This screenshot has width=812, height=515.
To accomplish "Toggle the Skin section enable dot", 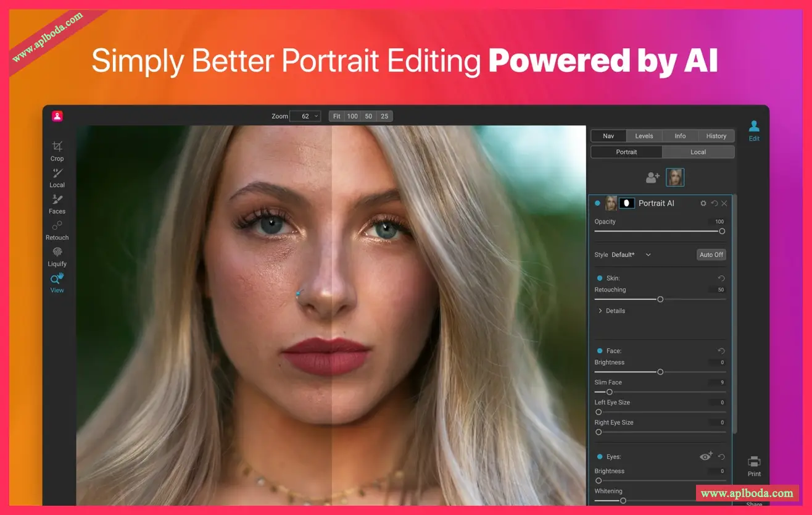I will (x=599, y=278).
